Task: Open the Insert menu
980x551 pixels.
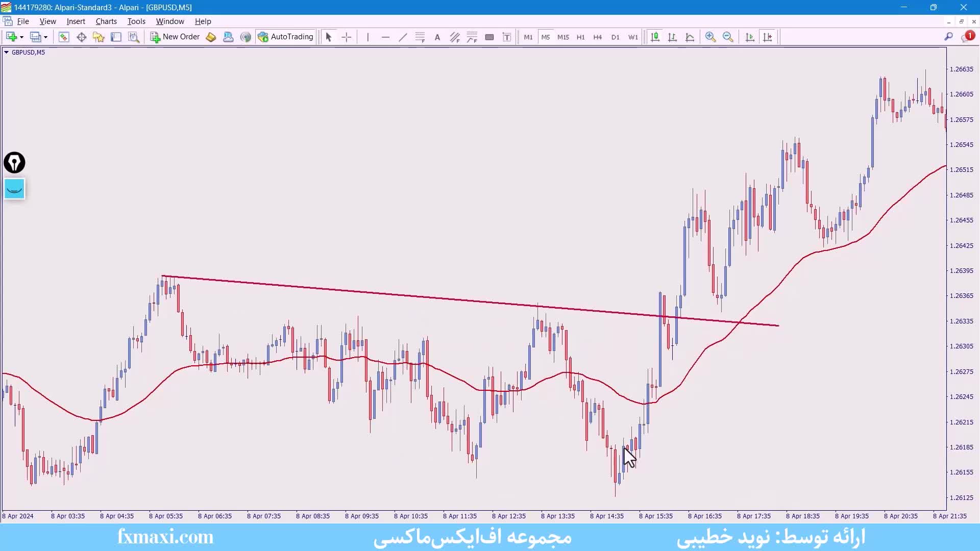Action: click(76, 21)
